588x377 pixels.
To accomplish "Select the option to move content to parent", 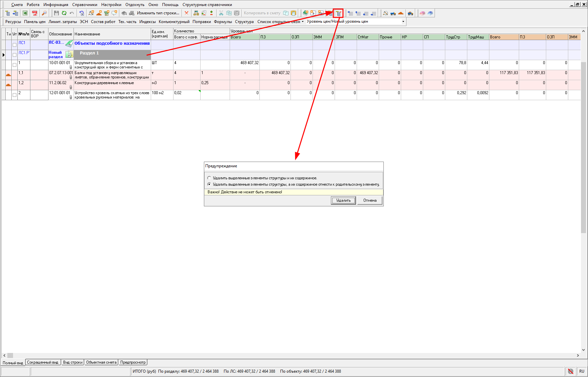I will point(209,184).
